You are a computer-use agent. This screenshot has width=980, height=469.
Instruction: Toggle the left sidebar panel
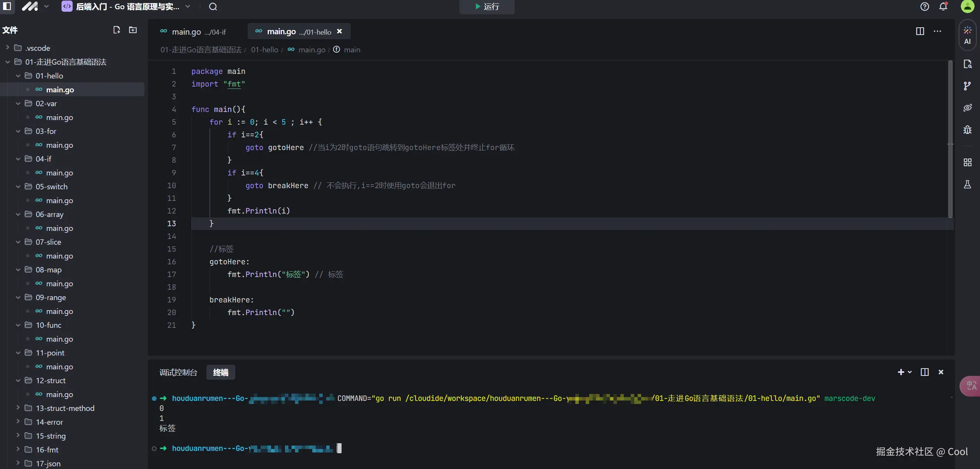point(7,7)
